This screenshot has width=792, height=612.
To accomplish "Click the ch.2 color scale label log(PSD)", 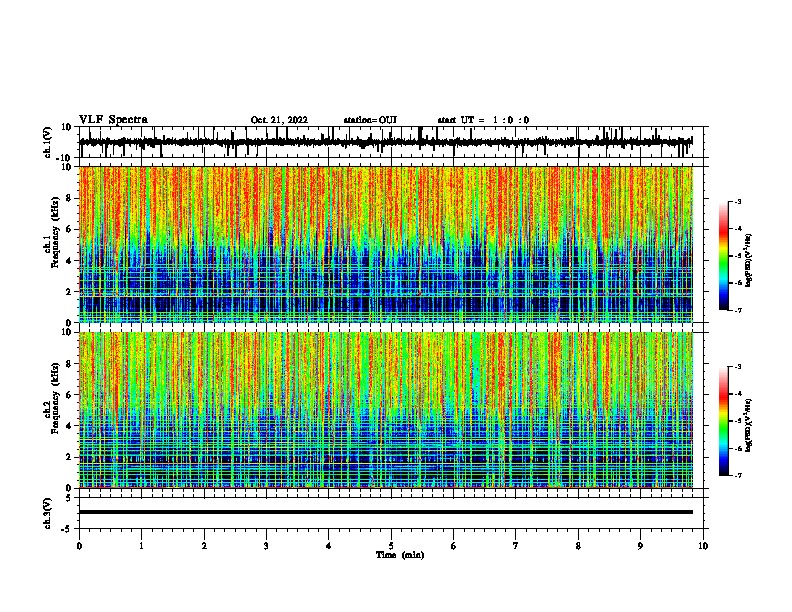I will point(748,425).
